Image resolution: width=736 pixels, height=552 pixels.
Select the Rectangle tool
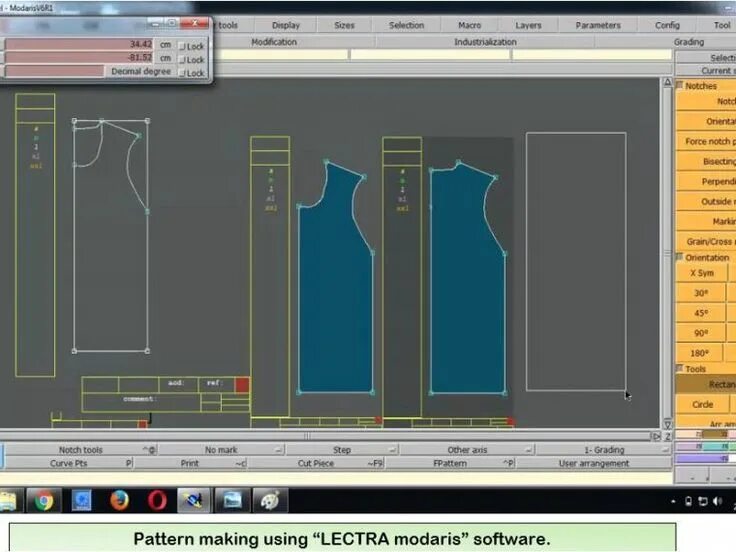(706, 384)
